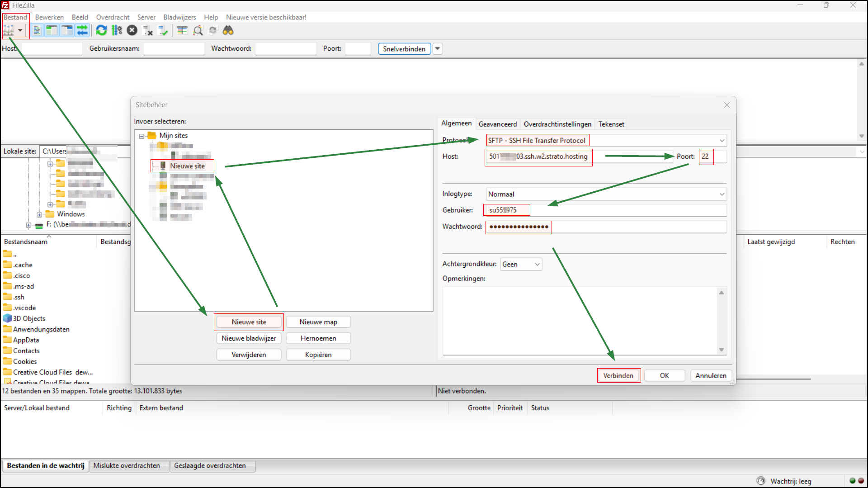Disconnect from the server

pyautogui.click(x=147, y=30)
